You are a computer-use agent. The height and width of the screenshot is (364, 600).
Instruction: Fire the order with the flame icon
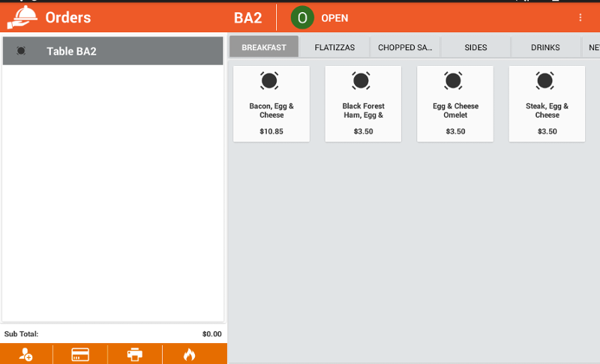190,354
